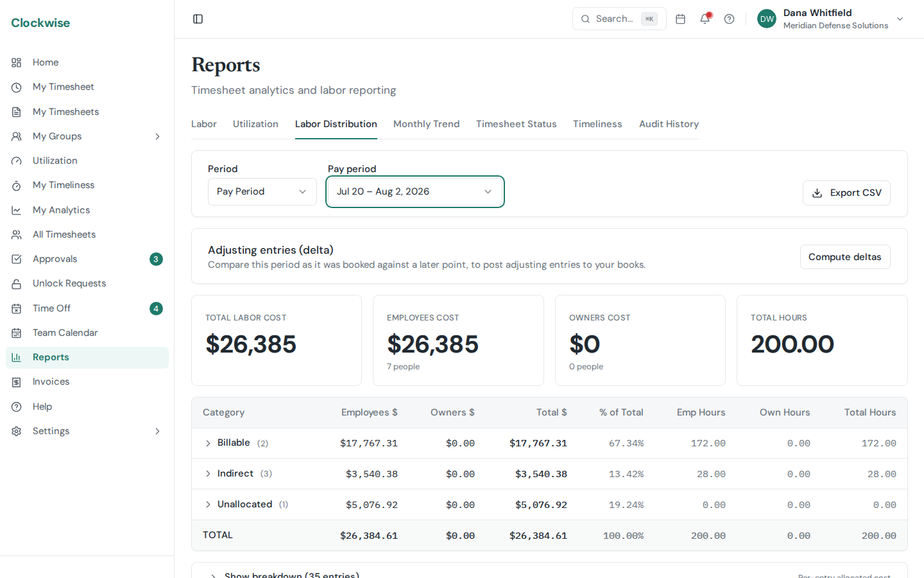The width and height of the screenshot is (924, 578).
Task: Open the Audit History tab
Action: coord(669,124)
